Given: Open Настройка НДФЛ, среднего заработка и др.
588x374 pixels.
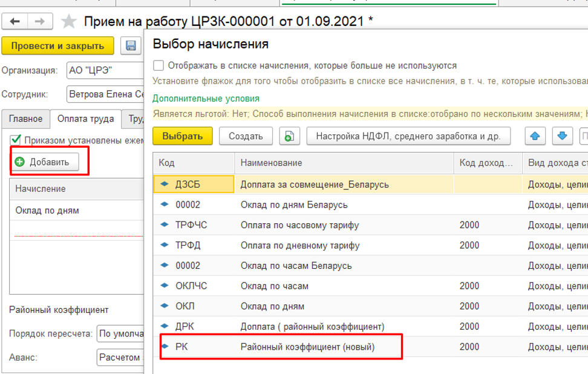Looking at the screenshot, I should click(x=408, y=136).
